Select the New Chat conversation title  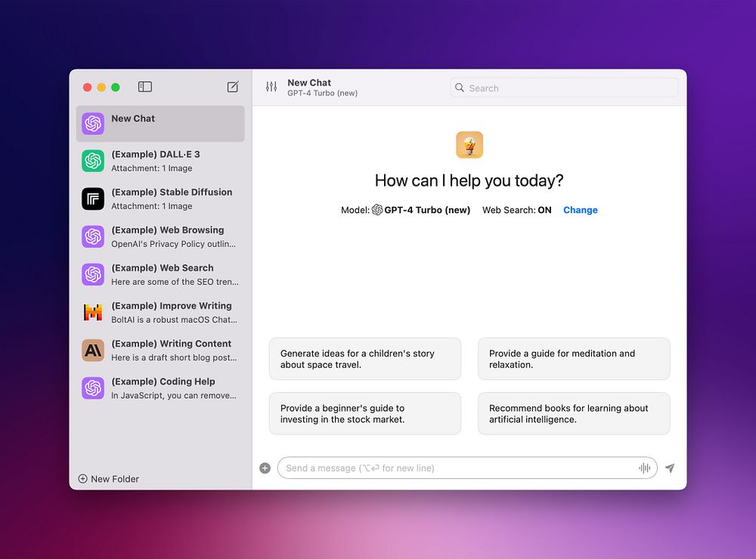click(x=133, y=119)
